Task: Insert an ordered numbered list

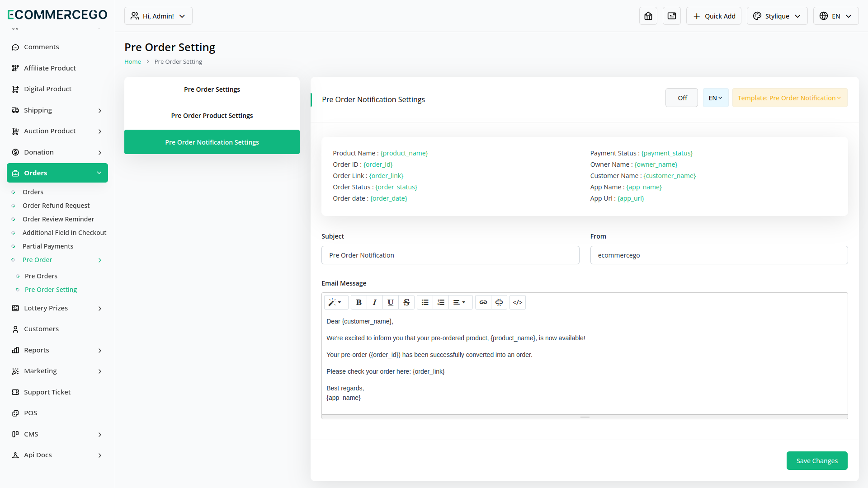Action: pos(441,302)
